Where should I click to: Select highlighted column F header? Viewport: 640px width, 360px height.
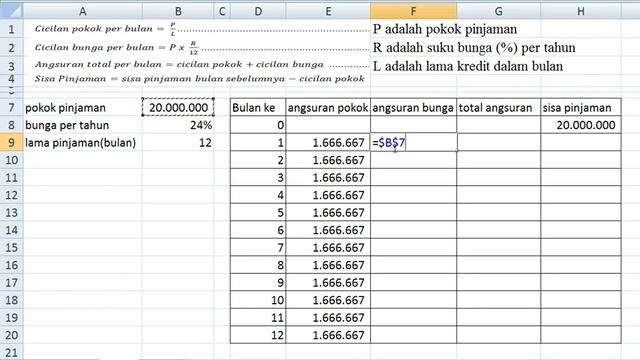click(413, 11)
